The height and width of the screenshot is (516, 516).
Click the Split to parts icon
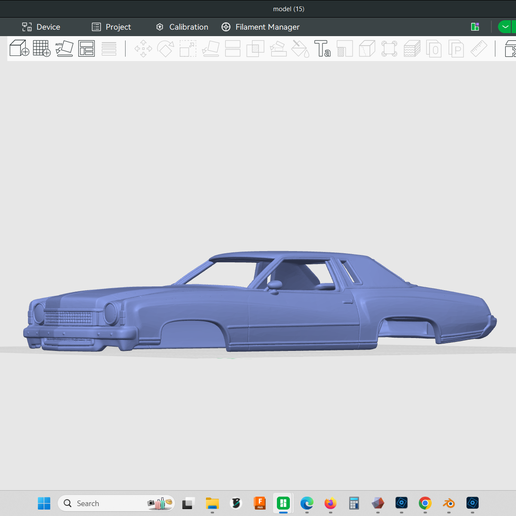[456, 49]
